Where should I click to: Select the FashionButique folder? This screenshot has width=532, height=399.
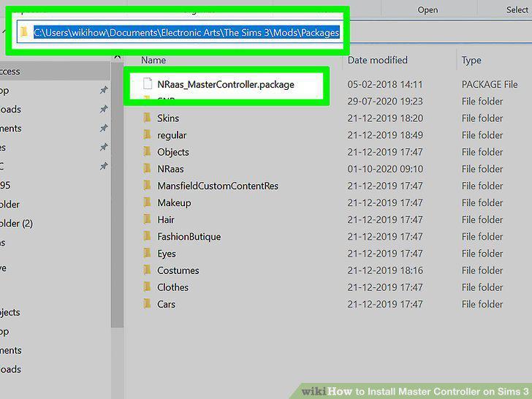click(x=189, y=237)
